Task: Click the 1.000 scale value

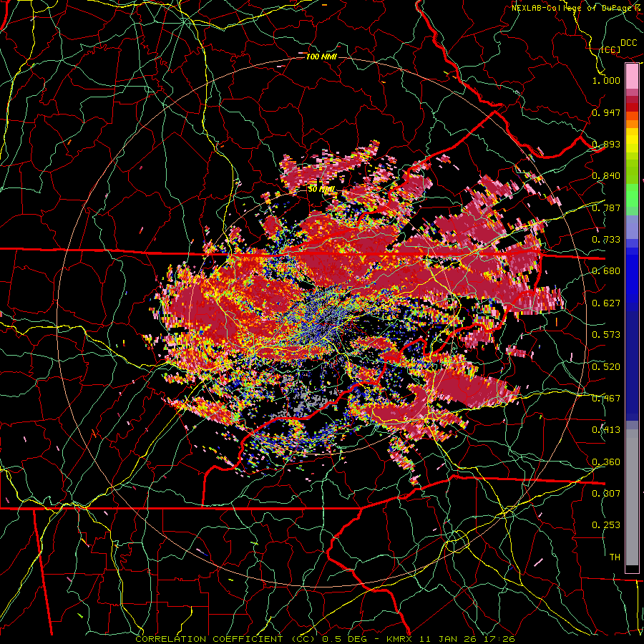Action: coord(606,80)
